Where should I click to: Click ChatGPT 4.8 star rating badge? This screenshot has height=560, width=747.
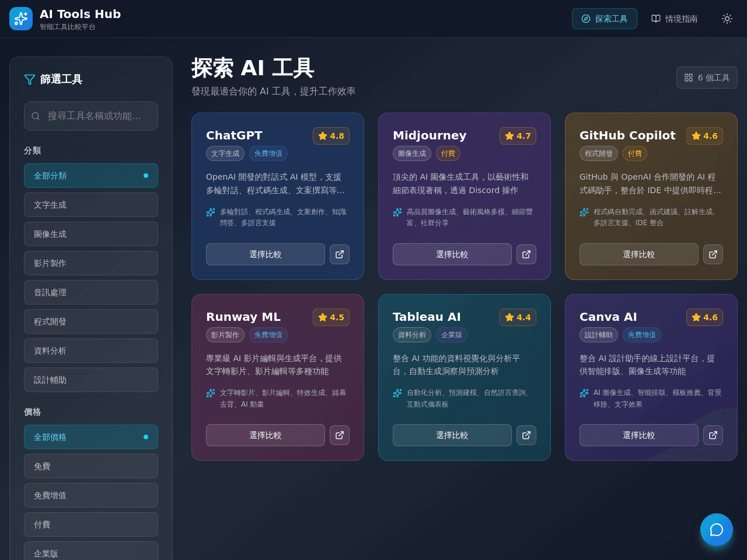point(331,136)
